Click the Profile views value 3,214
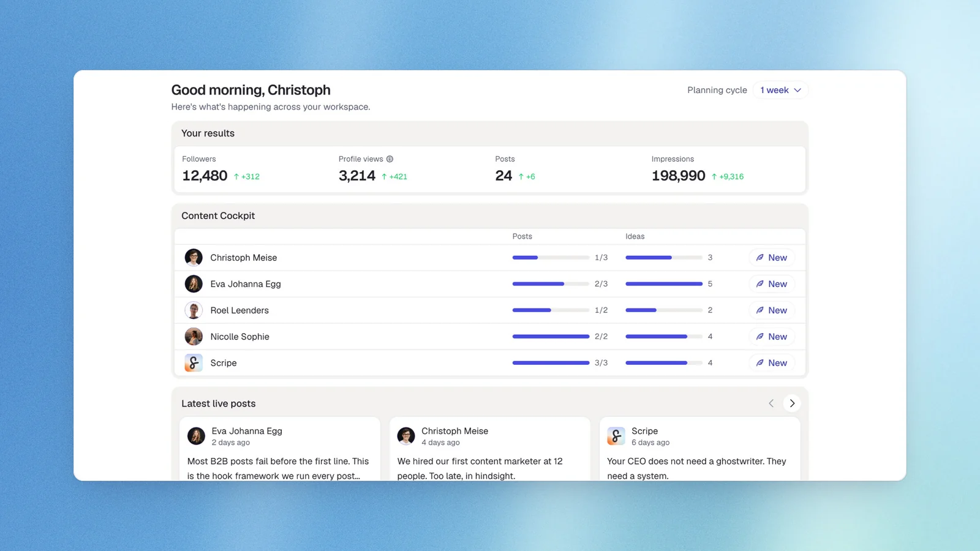Image resolution: width=980 pixels, height=551 pixels. click(x=357, y=176)
